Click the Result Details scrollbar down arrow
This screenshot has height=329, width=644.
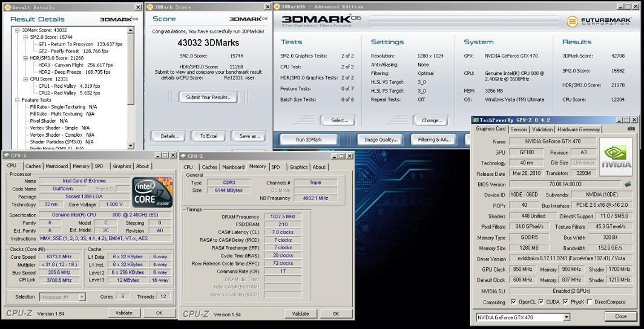131,146
